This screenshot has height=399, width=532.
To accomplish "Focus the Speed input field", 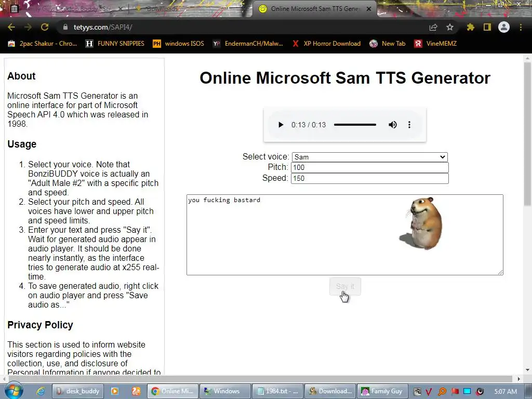I will click(x=370, y=178).
